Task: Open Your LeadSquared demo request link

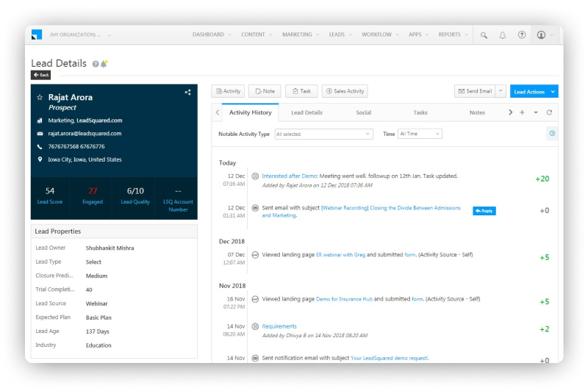Action: (x=390, y=358)
